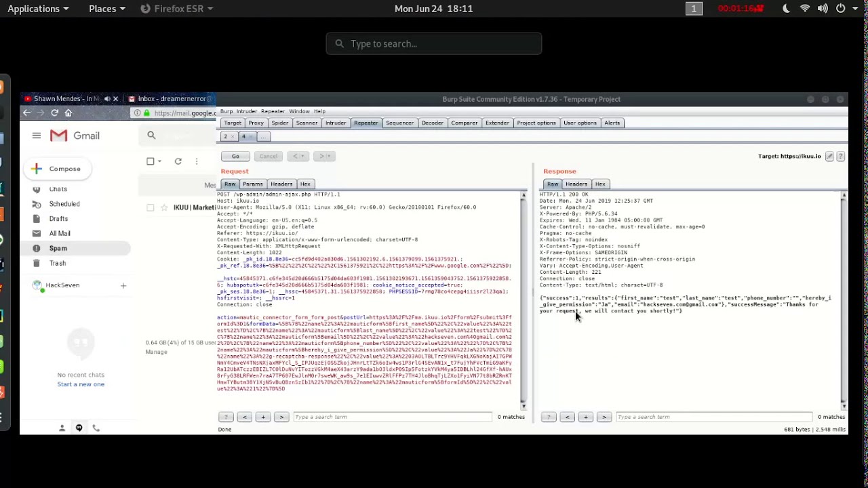868x488 pixels.
Task: Open the Burp menu in menu bar
Action: pyautogui.click(x=226, y=112)
